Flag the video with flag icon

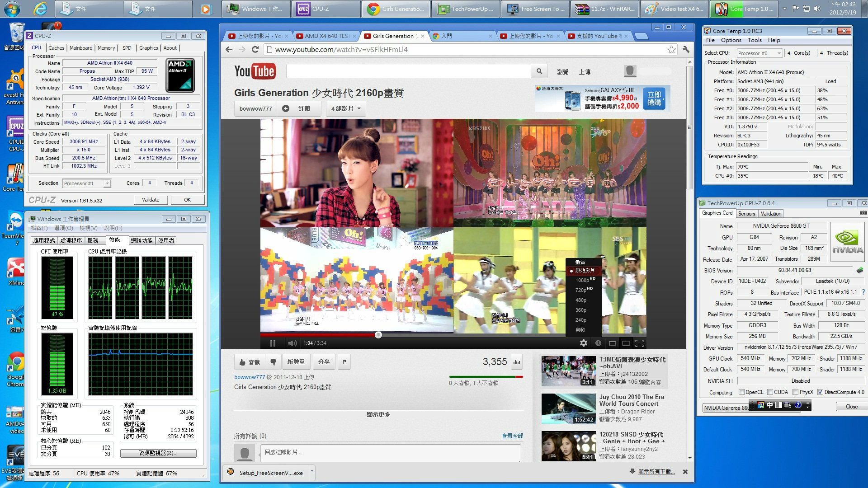coord(344,362)
